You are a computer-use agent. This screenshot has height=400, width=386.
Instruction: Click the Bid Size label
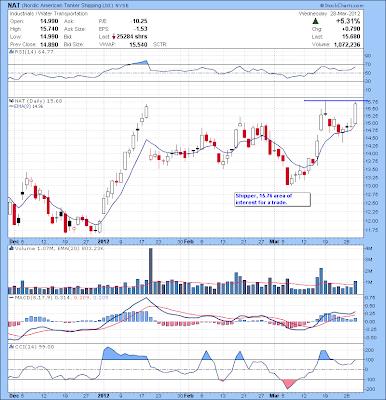pyautogui.click(x=74, y=44)
